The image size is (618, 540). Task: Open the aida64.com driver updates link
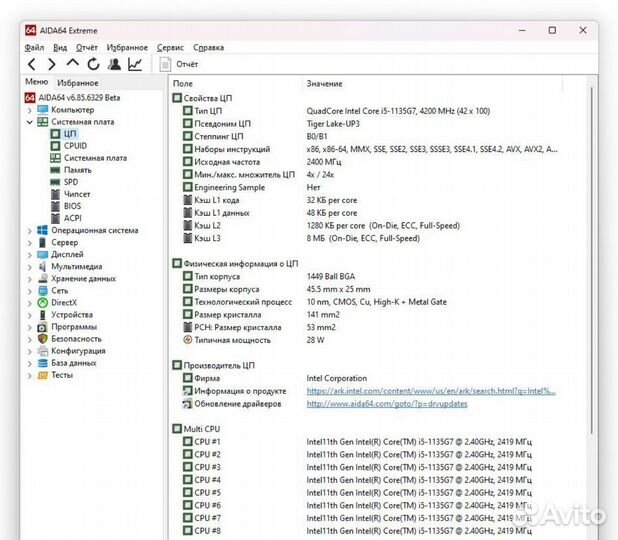386,404
